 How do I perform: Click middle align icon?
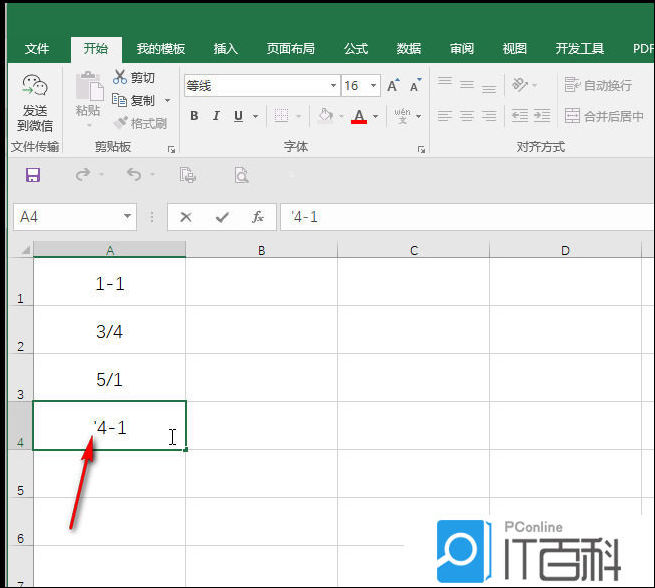coord(467,85)
